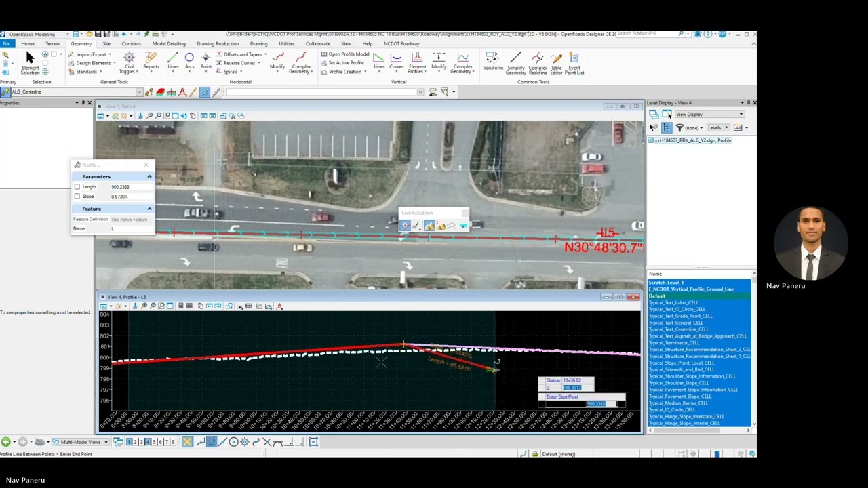Screen dimensions: 868x488
Task: Select the horizontal Arcs tool
Action: (189, 61)
